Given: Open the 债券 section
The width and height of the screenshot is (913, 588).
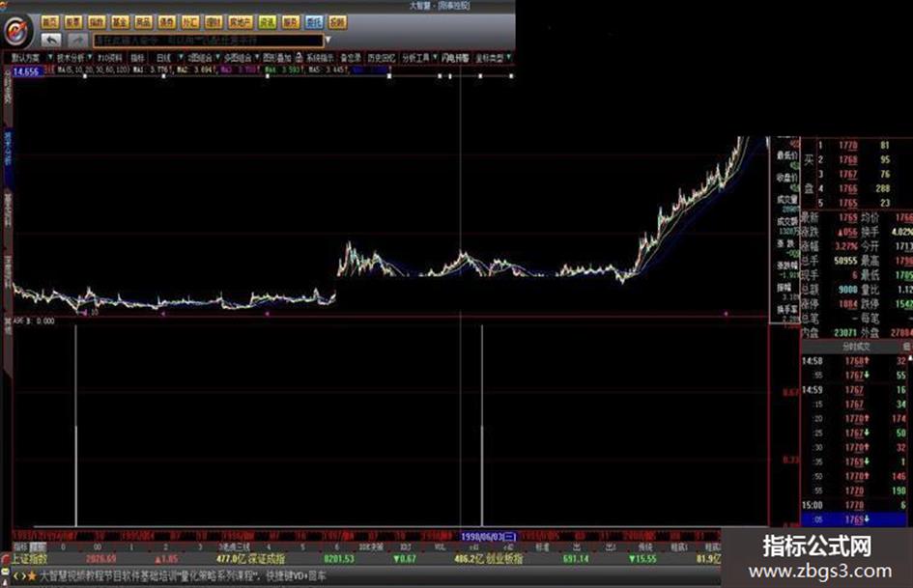Looking at the screenshot, I should pos(166,22).
